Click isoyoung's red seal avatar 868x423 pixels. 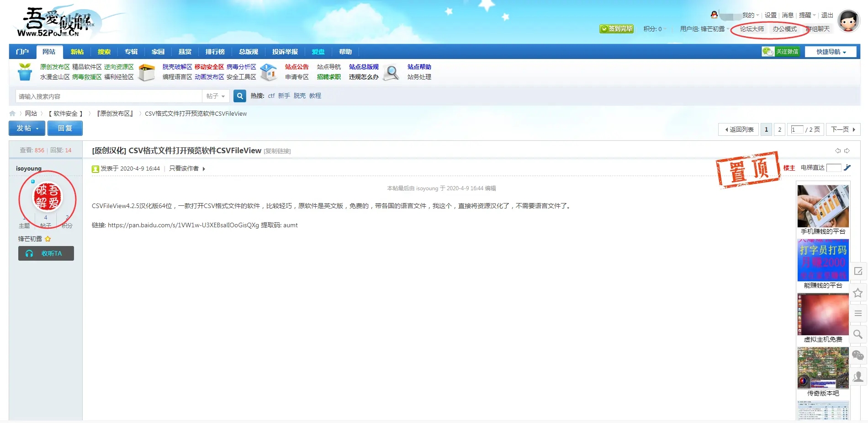point(48,197)
